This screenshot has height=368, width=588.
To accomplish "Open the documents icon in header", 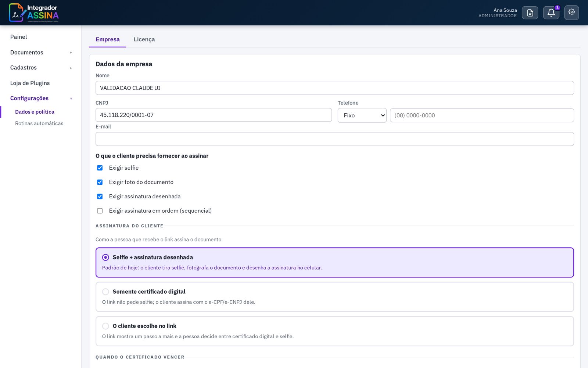I will point(530,13).
